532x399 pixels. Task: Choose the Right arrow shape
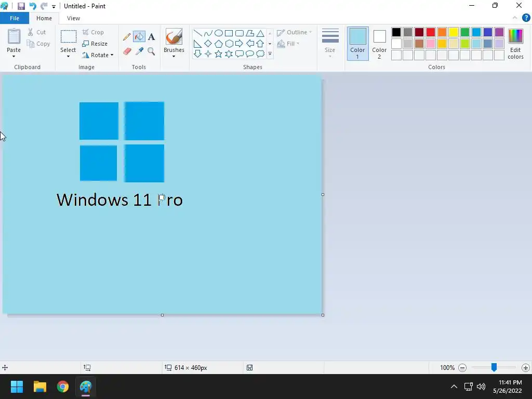pos(239,44)
